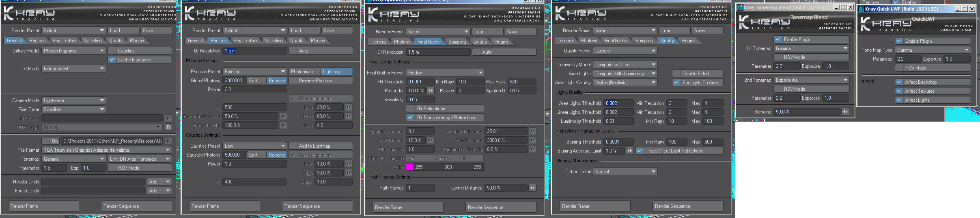Expand the Final Gather Preset dropdown
Image resolution: width=980 pixels, height=218 pixels.
(445, 73)
